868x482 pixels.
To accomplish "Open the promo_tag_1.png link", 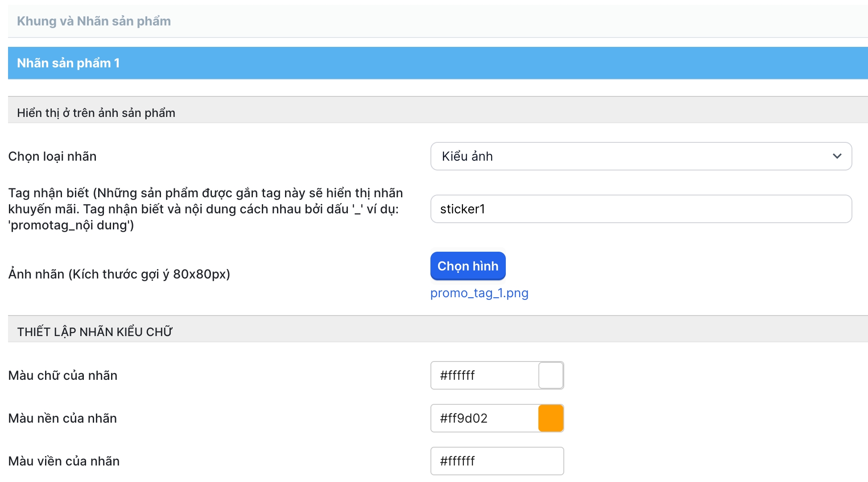I will click(479, 293).
